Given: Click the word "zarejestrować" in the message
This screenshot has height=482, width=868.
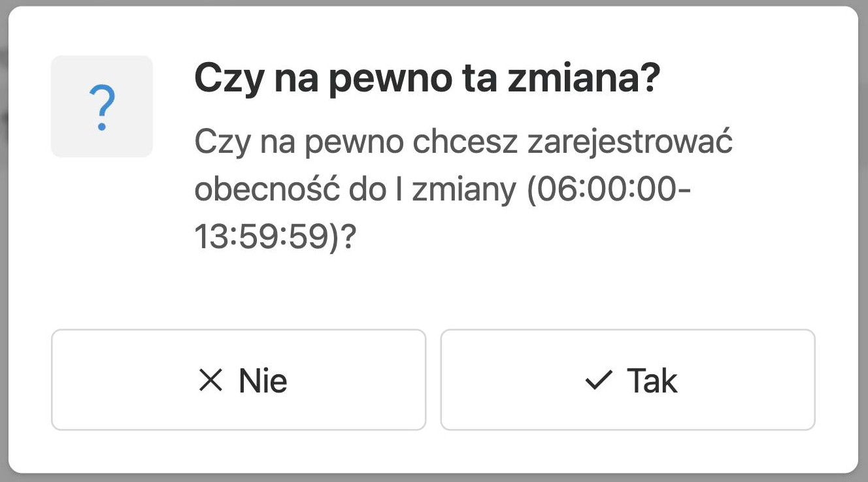Looking at the screenshot, I should tap(630, 142).
